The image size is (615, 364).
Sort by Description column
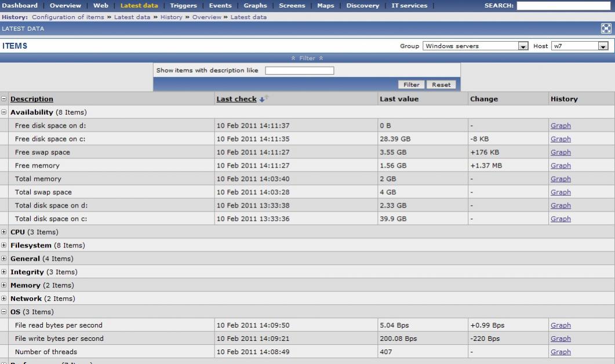point(32,99)
